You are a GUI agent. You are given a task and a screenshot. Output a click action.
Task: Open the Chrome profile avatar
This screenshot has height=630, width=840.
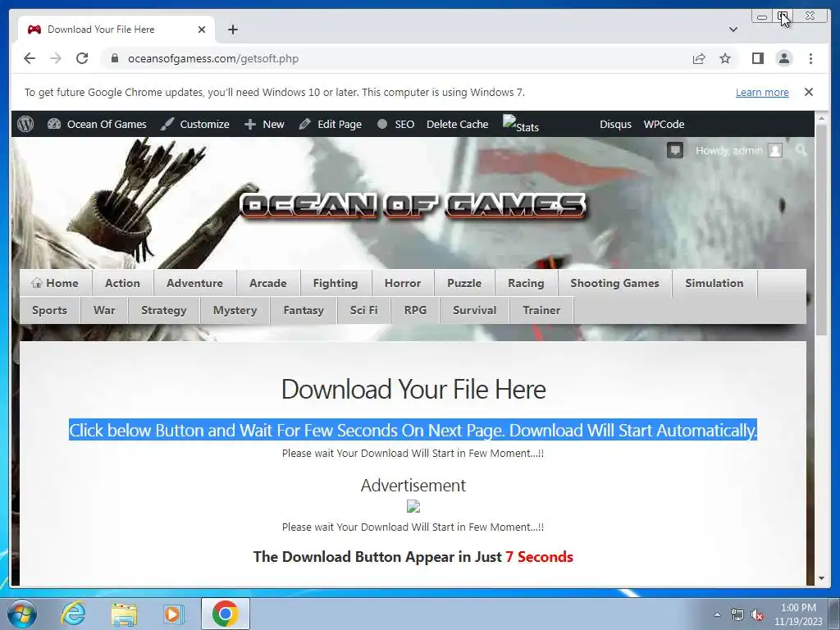click(783, 58)
